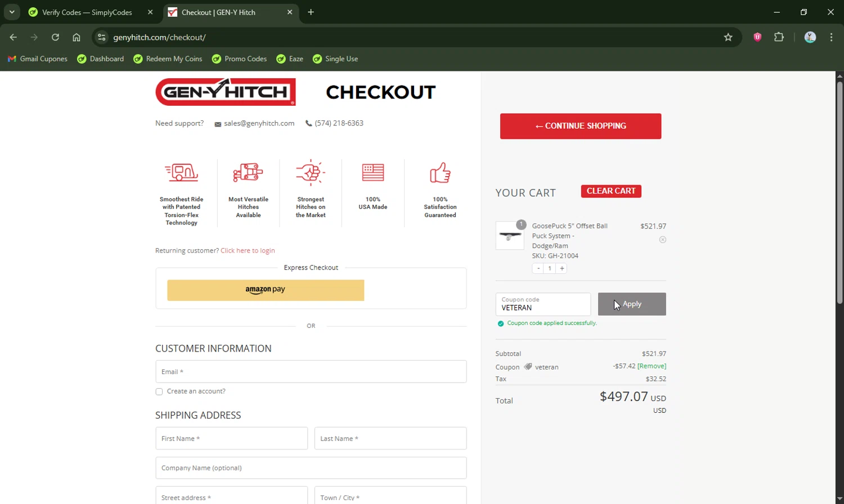Click the Continue Shopping button
Screen dimensions: 844x504
tap(581, 126)
